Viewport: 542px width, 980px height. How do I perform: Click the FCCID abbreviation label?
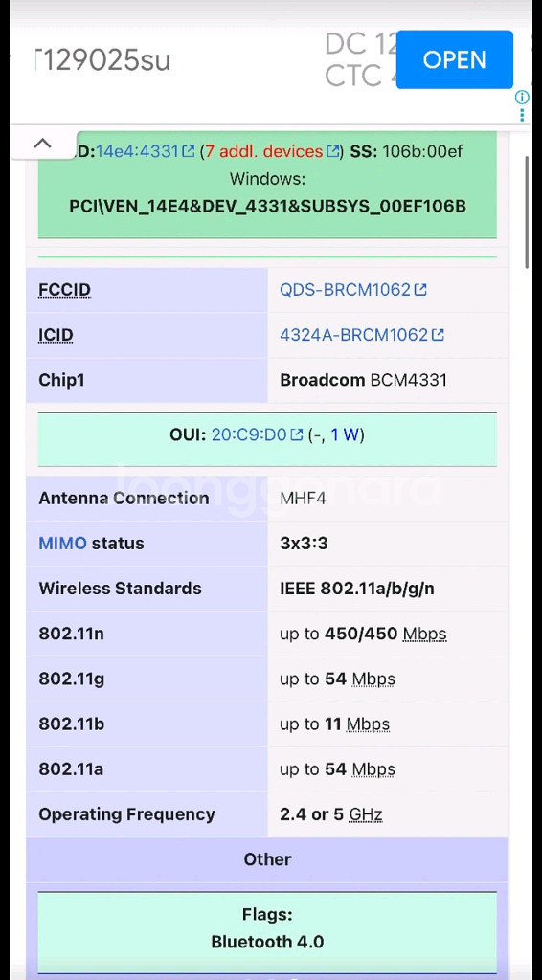pyautogui.click(x=64, y=291)
